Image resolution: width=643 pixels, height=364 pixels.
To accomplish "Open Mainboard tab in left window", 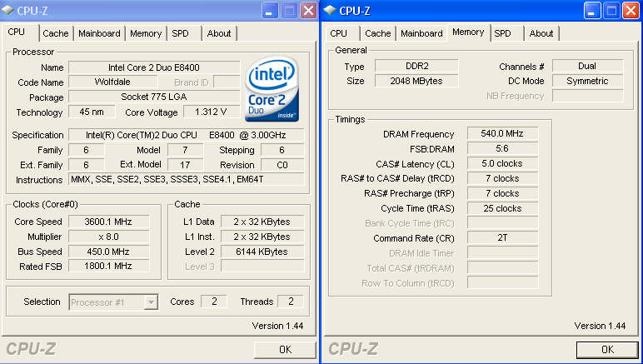I will (99, 33).
